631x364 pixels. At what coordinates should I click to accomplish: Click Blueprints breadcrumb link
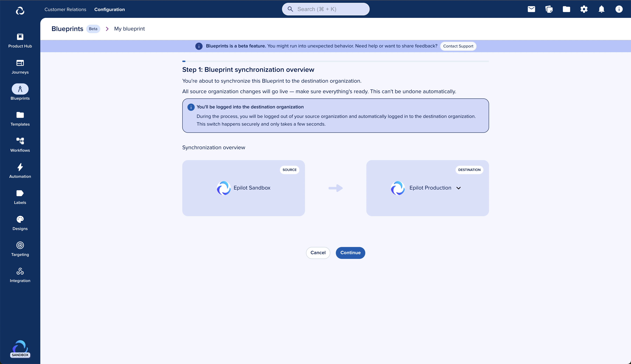(67, 29)
